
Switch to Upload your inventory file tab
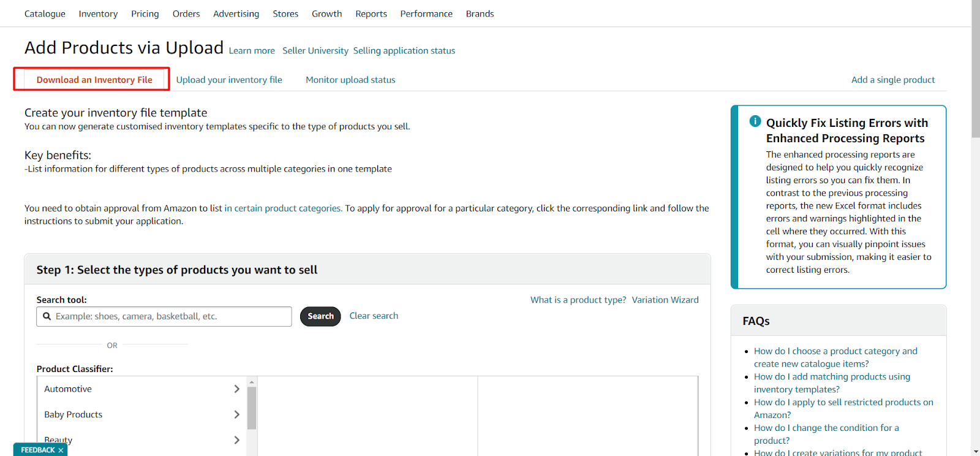[x=229, y=80]
